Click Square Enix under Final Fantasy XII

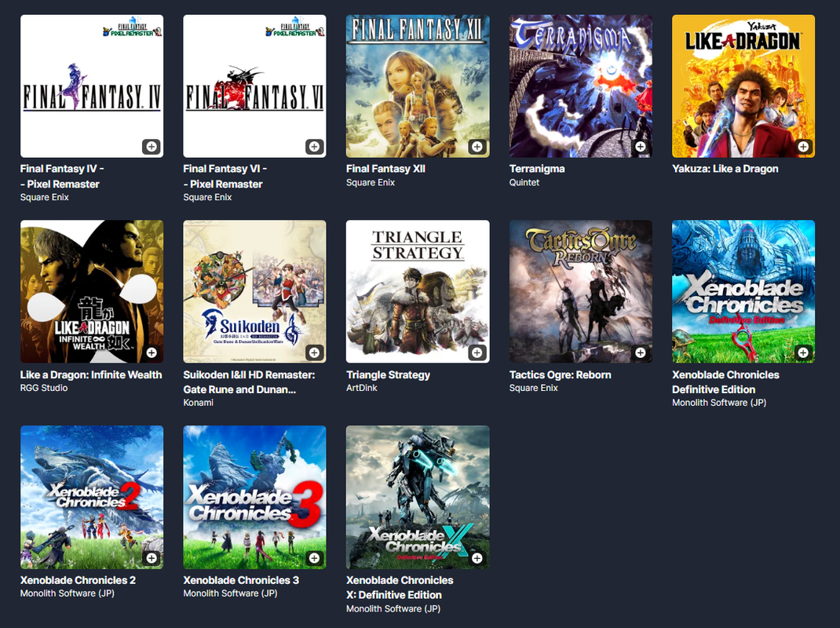[371, 182]
